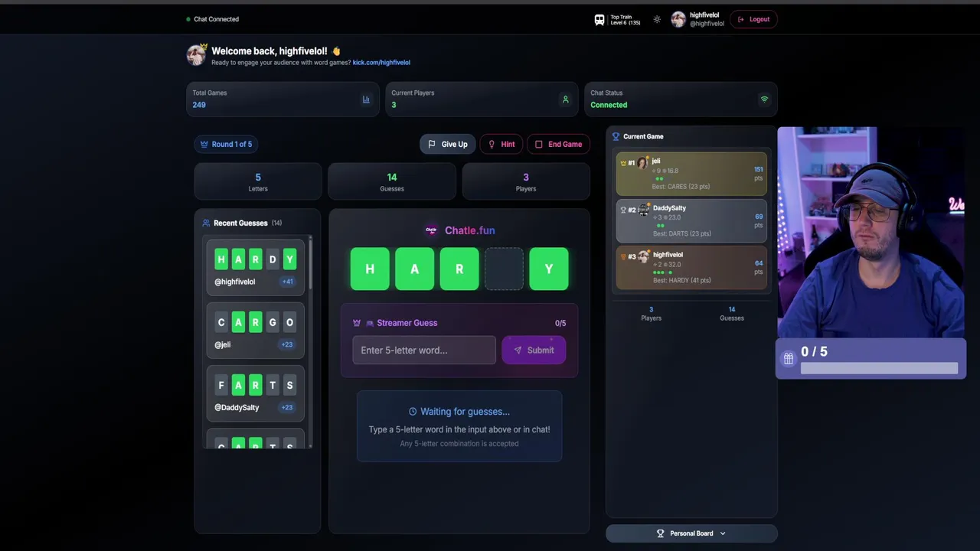Viewport: 980px width, 551px height.
Task: Click the Chatle.fun logo icon
Action: click(x=431, y=230)
